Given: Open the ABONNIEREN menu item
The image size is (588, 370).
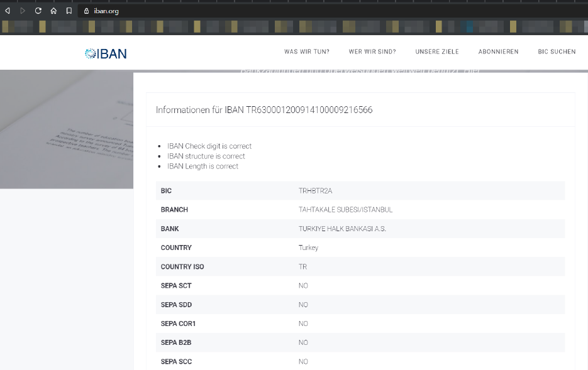Looking at the screenshot, I should pos(498,52).
